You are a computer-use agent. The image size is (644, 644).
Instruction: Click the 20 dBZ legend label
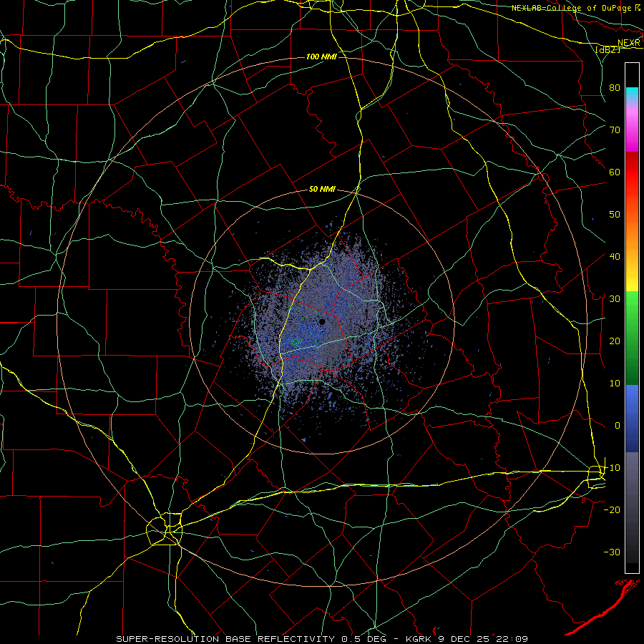point(615,341)
